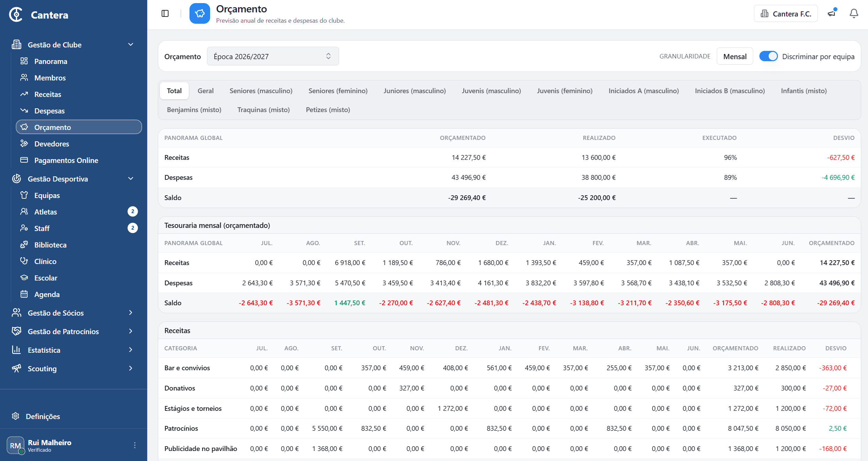The height and width of the screenshot is (461, 868).
Task: Open the Cantera F.C. club selector
Action: click(x=785, y=14)
